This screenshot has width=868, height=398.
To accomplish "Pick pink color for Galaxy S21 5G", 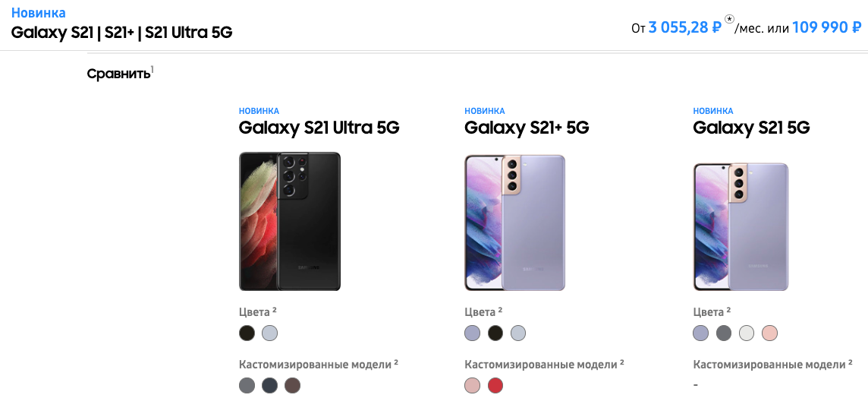I will [x=770, y=333].
